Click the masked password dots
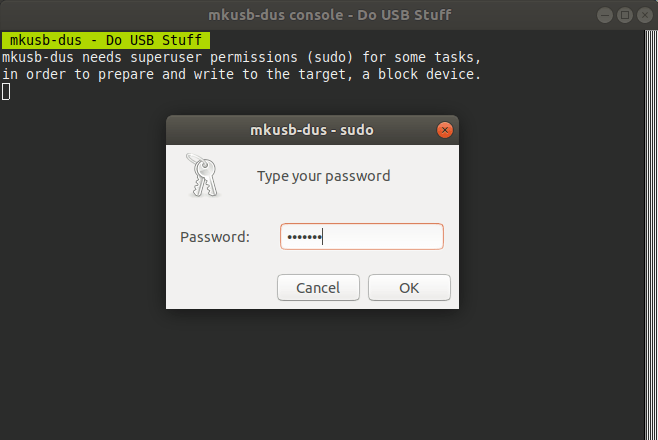Screen dimensions: 658x440 pos(304,237)
